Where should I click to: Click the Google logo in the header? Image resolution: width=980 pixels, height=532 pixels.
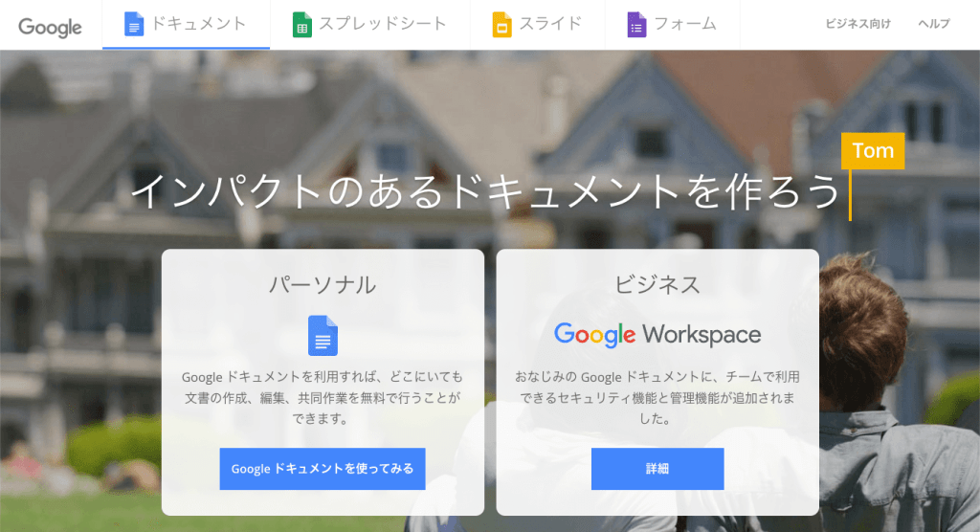point(50,27)
